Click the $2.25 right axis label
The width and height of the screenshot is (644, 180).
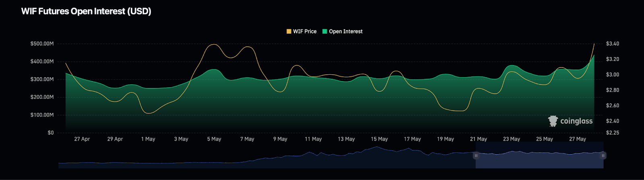point(612,133)
